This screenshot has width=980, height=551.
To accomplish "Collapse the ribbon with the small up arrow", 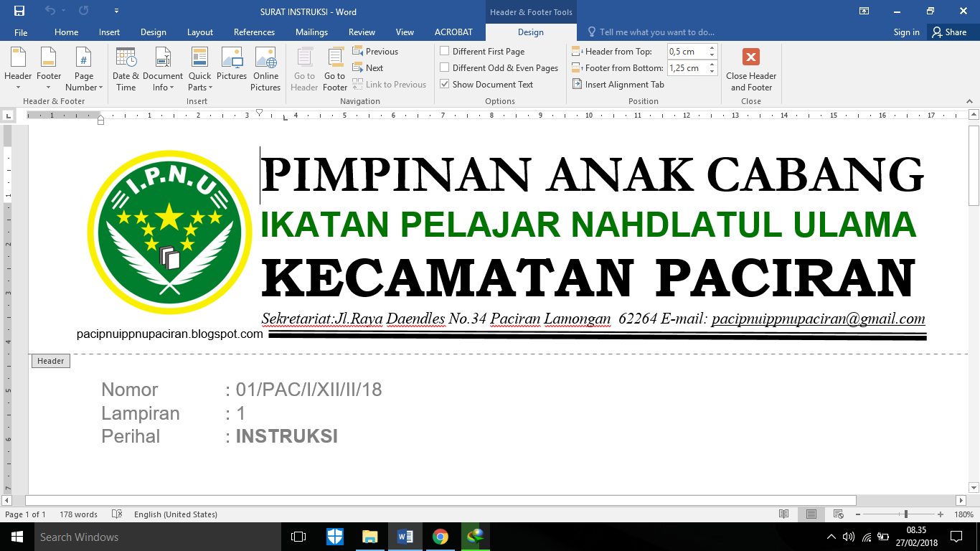I will point(969,101).
